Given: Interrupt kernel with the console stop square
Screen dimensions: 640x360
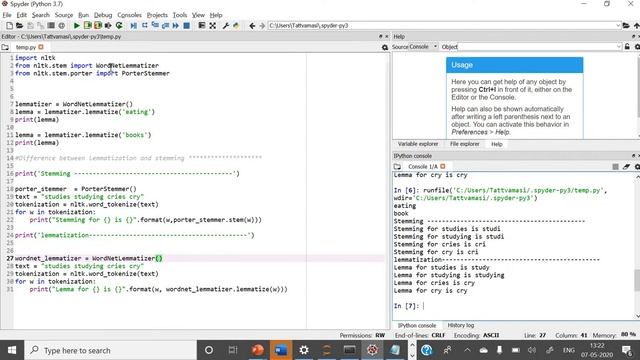Looking at the screenshot, I should click(x=616, y=167).
